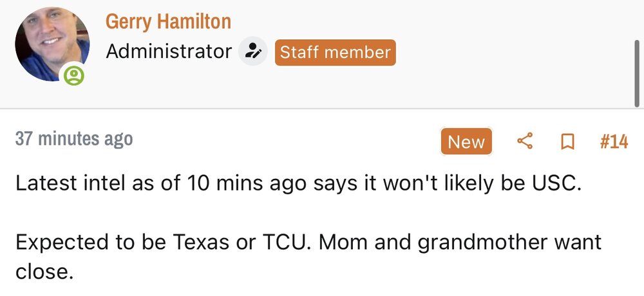Open the permalink for post #14

613,142
